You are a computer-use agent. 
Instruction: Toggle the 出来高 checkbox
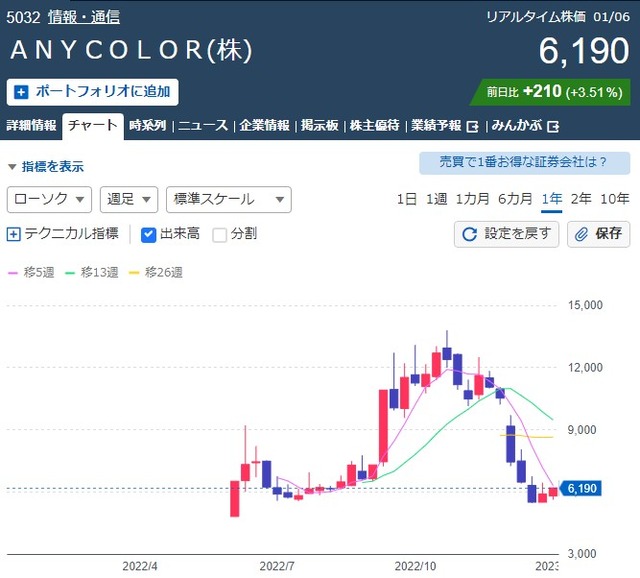tap(148, 235)
